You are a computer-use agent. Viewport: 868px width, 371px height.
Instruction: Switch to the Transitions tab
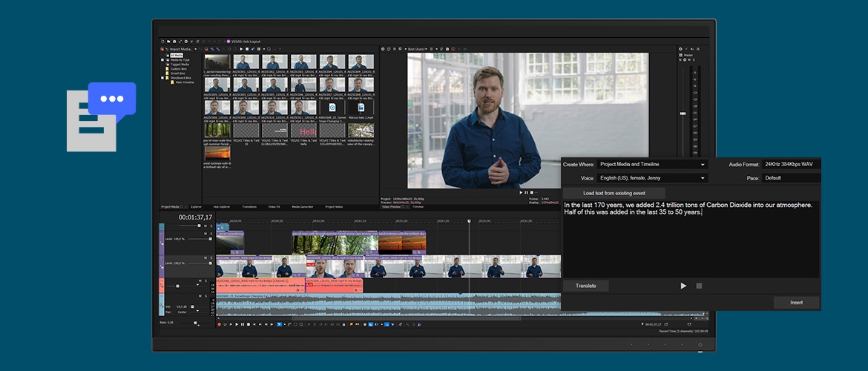coord(249,206)
